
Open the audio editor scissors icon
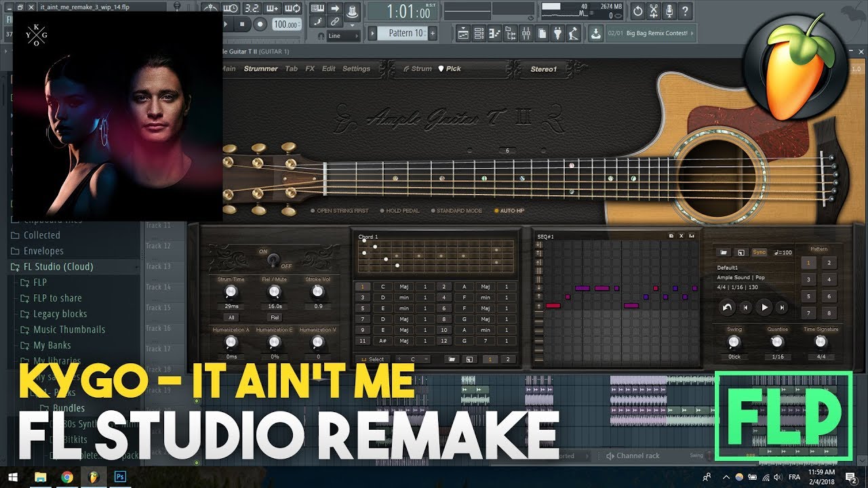[x=654, y=11]
